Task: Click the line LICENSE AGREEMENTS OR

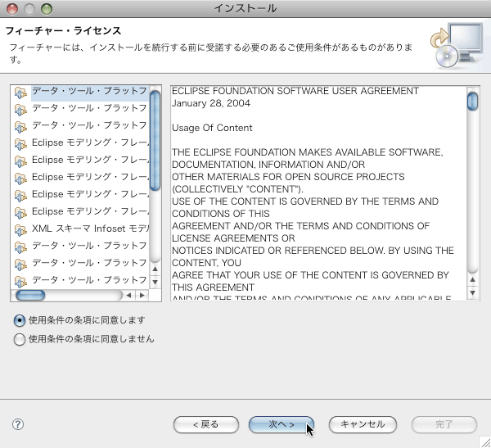Action: pyautogui.click(x=233, y=238)
